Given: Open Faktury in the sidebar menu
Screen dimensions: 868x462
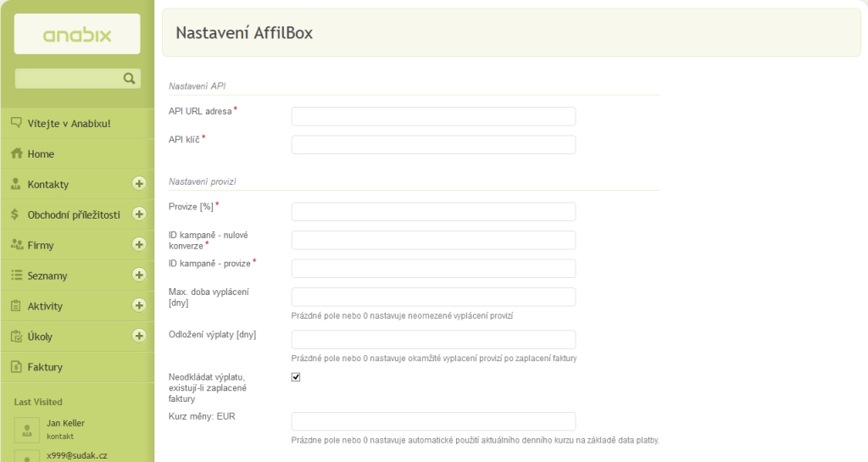Looking at the screenshot, I should pos(45,367).
